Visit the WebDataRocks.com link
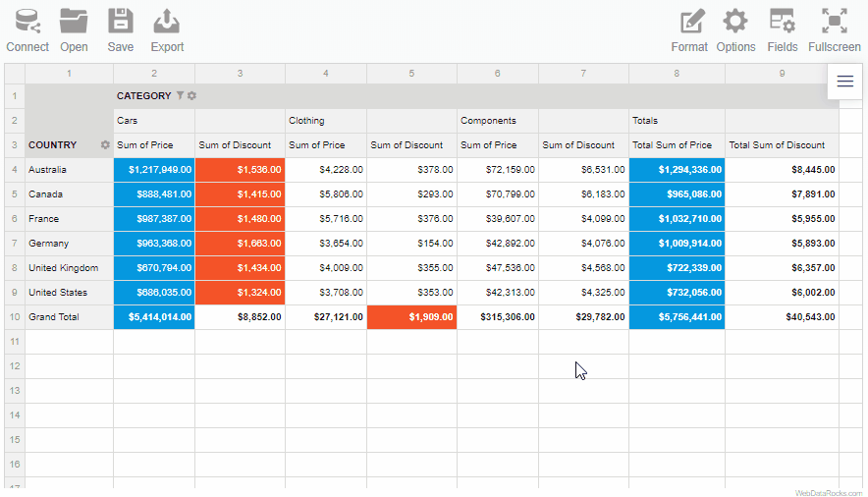868x497 pixels. [x=828, y=493]
